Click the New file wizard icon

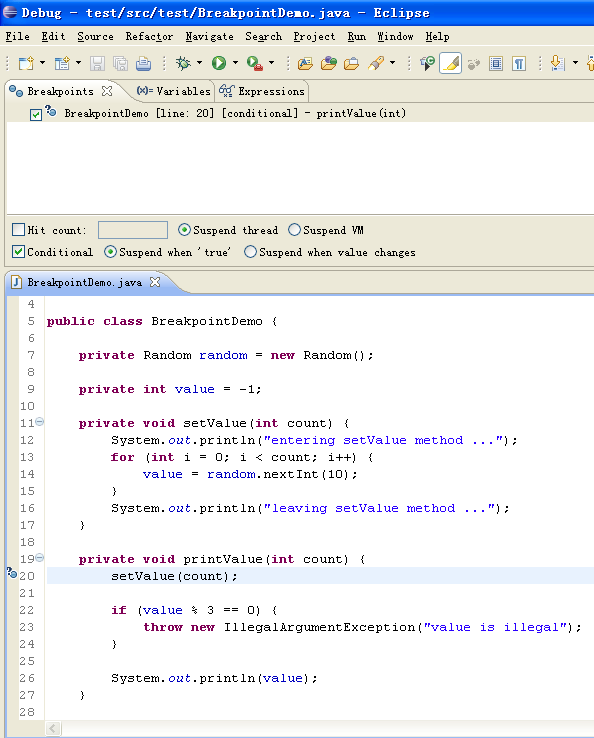[26, 63]
